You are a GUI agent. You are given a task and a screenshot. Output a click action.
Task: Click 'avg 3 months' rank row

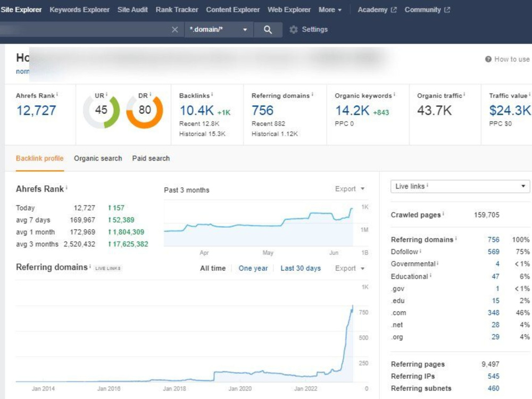coord(82,244)
